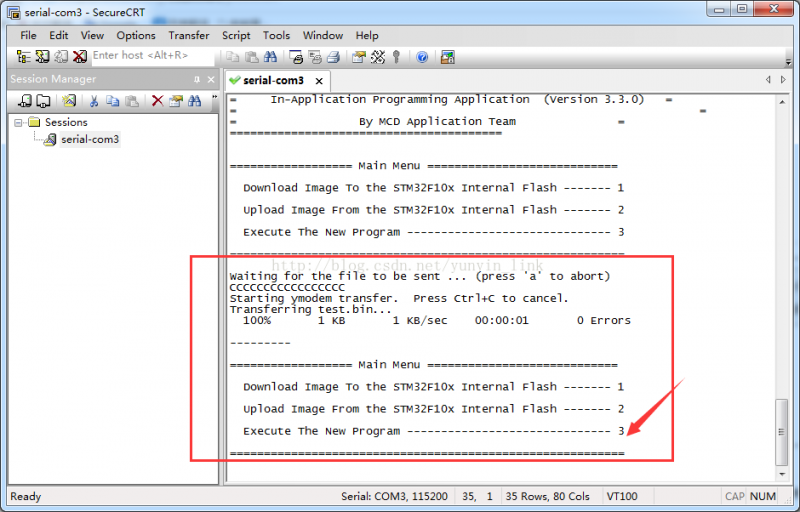The image size is (800, 512).
Task: Click 'By MCD Application Team' text
Action: click(437, 121)
